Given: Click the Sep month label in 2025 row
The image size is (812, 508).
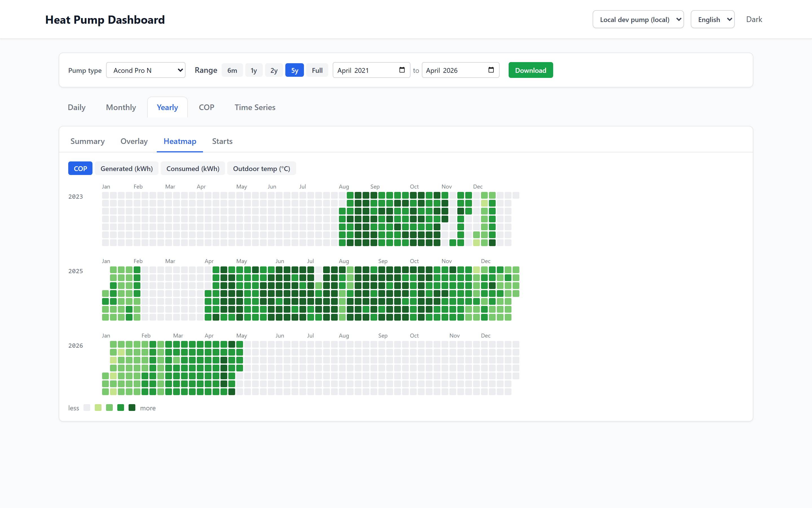Looking at the screenshot, I should pos(383,261).
